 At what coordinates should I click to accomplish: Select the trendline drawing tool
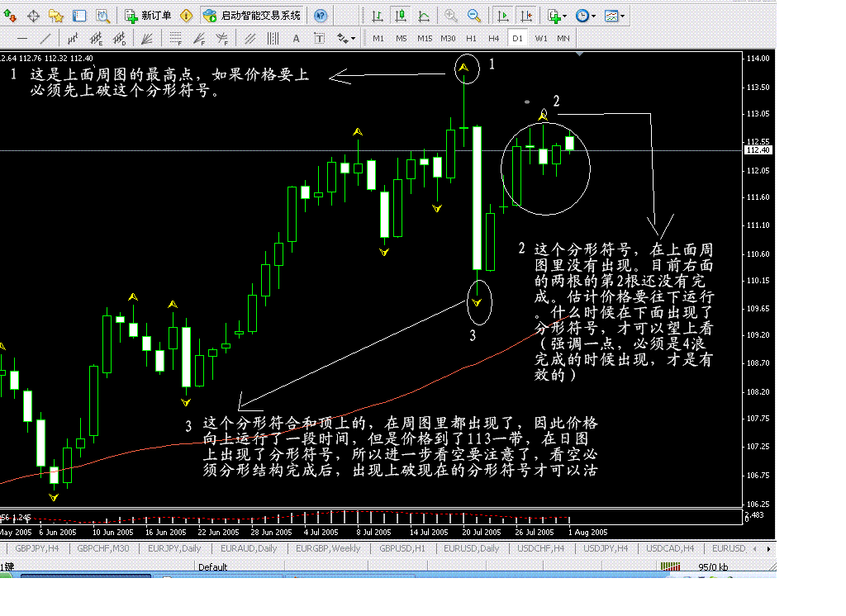click(x=45, y=38)
